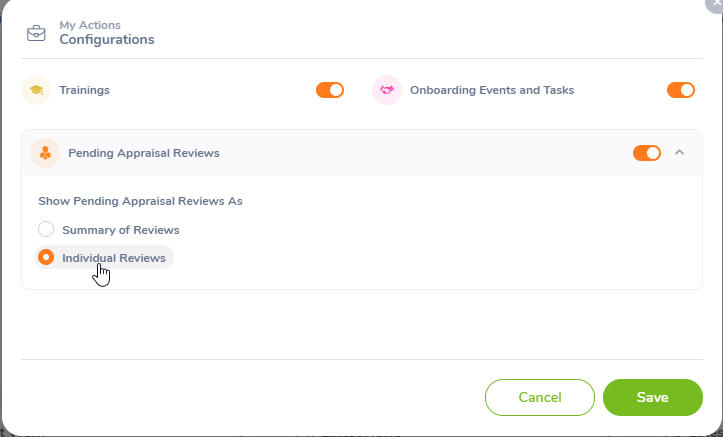Click the Onboarding handshake icon

point(386,90)
